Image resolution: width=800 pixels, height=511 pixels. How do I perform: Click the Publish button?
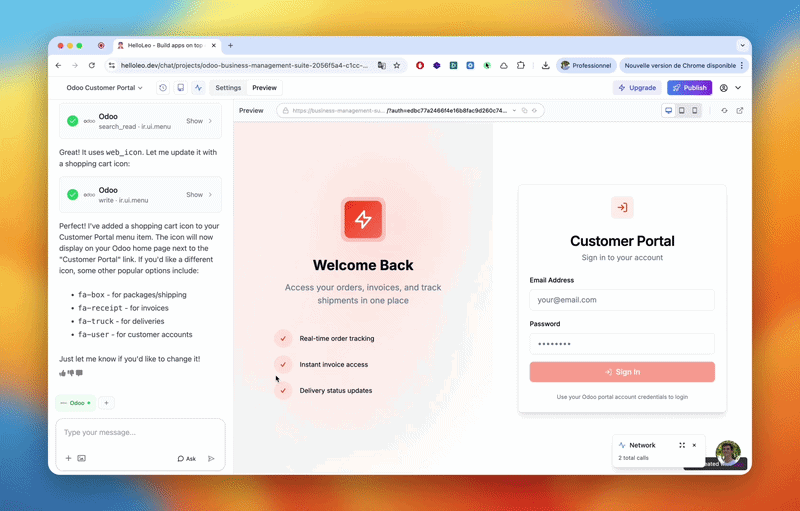tap(689, 88)
